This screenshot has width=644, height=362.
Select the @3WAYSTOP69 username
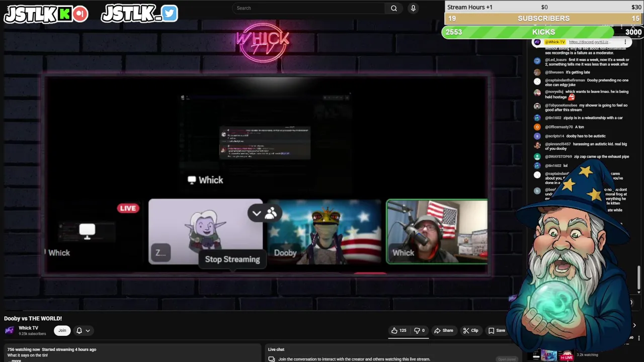tap(558, 157)
